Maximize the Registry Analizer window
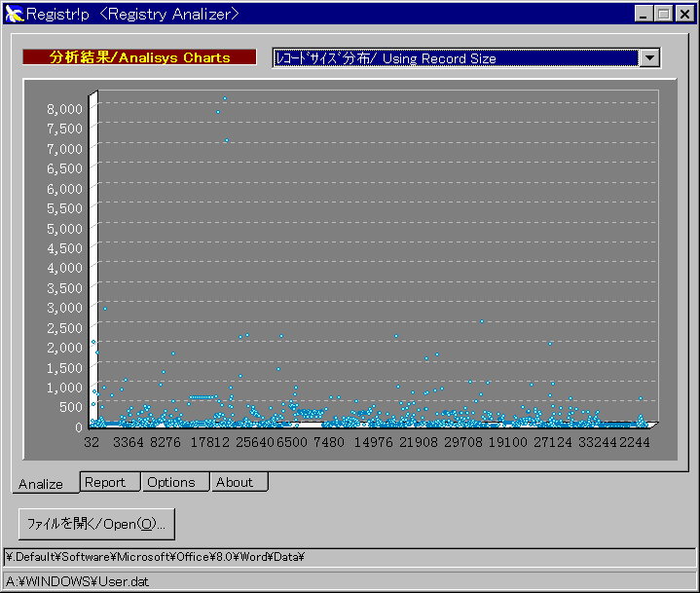This screenshot has width=700, height=593. click(663, 15)
